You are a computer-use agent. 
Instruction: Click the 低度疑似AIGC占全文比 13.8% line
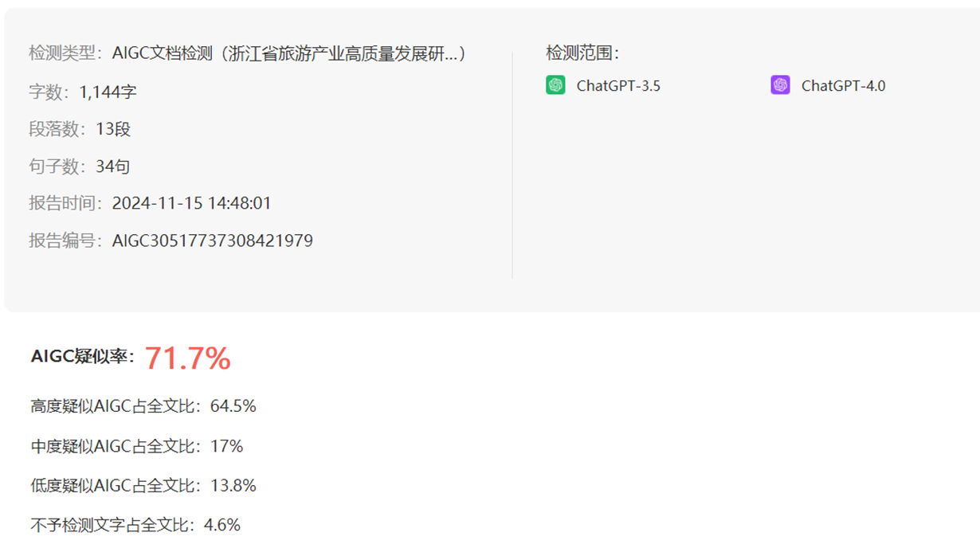click(x=143, y=486)
